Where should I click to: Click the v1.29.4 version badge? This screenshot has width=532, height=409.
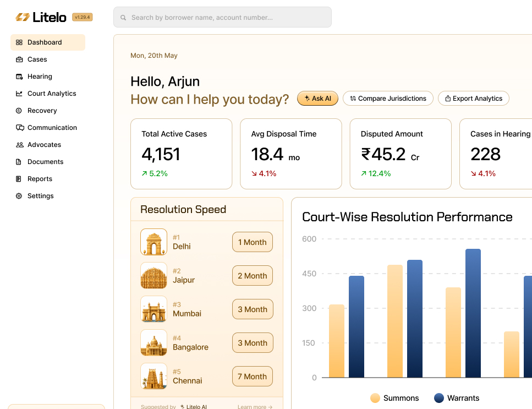point(82,17)
